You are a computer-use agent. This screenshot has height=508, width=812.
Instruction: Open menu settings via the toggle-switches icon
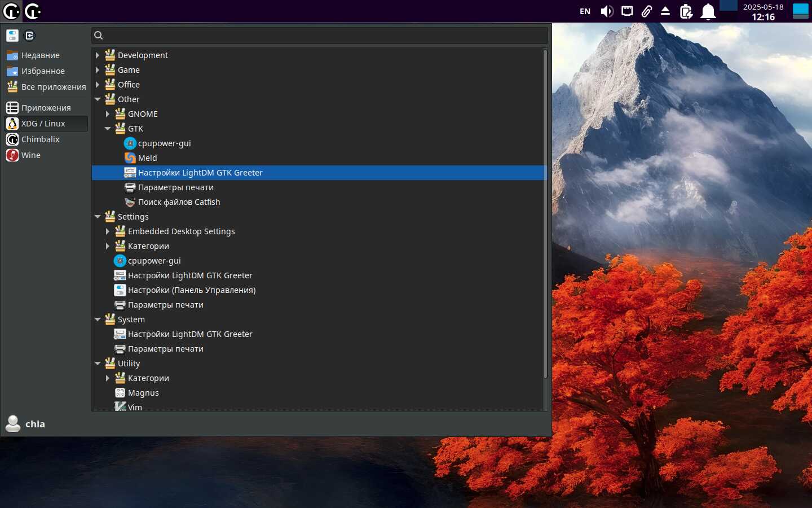pyautogui.click(x=12, y=36)
